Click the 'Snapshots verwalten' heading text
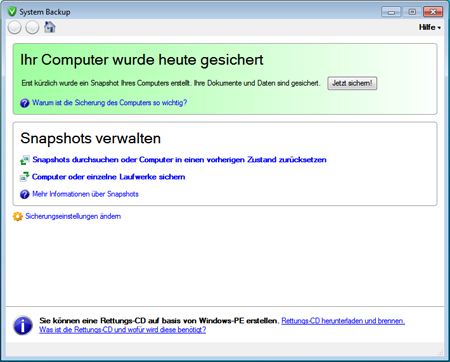450x362 pixels. [x=91, y=138]
